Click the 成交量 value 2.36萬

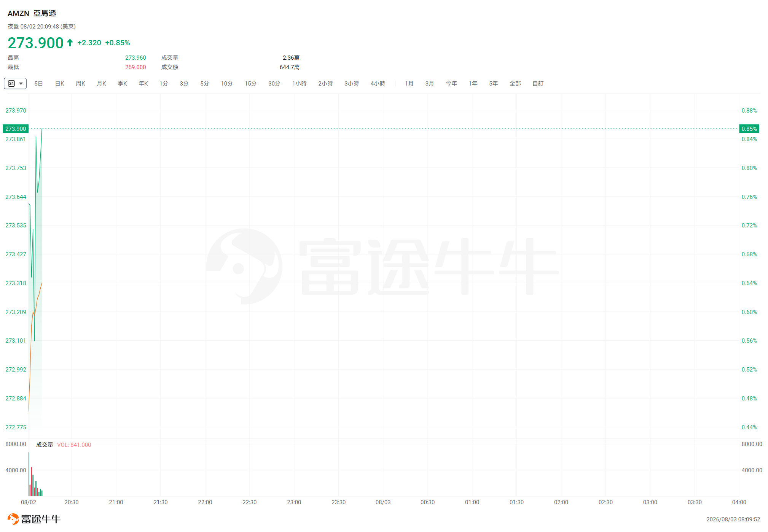291,58
